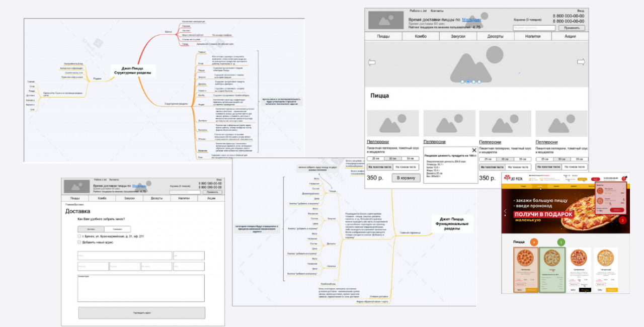Select Доставка option in delivery wireframe toggle
The width and height of the screenshot is (644, 327).
tap(91, 229)
